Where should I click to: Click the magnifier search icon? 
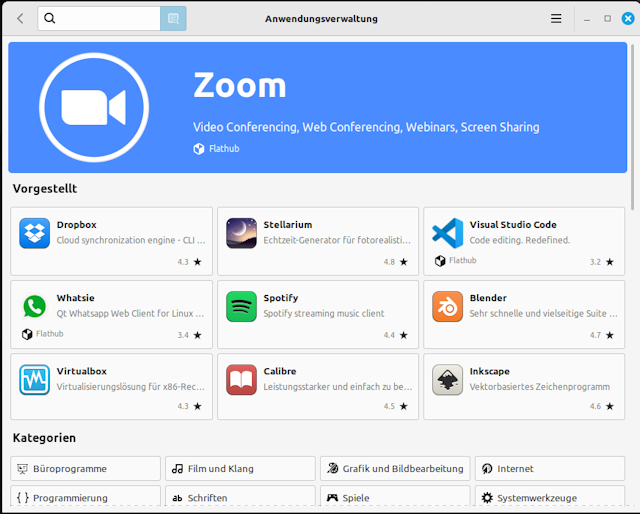click(x=49, y=18)
